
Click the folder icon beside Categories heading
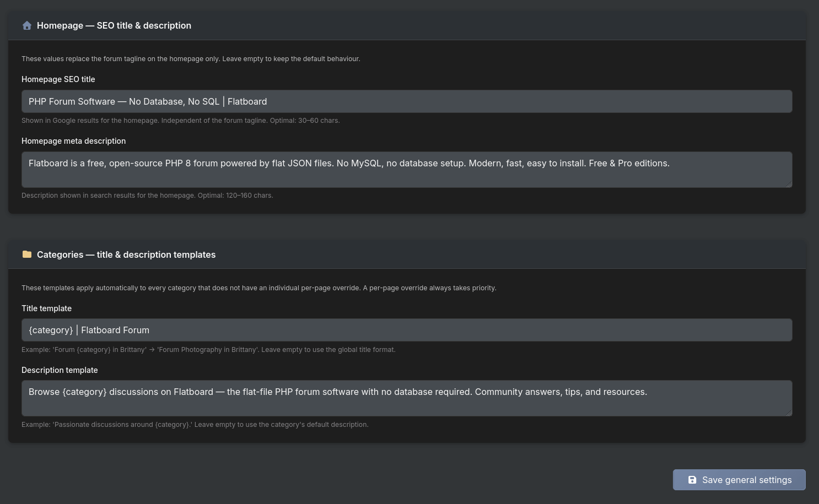point(27,254)
